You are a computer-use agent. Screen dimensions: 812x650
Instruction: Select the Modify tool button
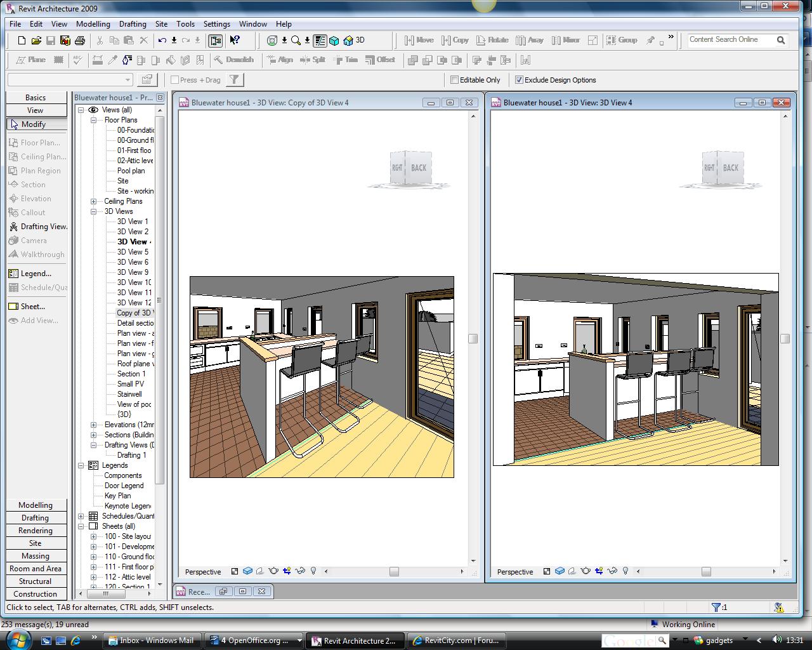coord(36,124)
